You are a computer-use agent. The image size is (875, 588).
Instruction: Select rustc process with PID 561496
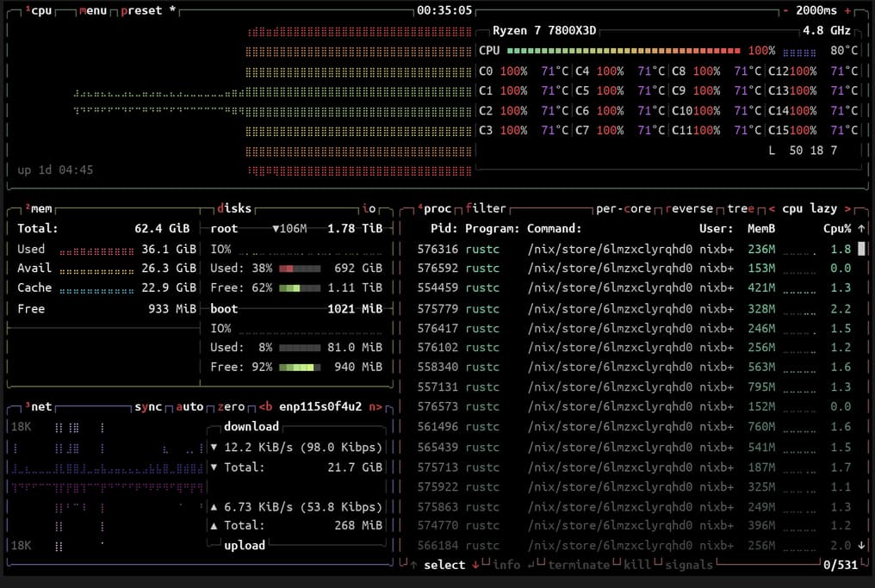coord(634,427)
